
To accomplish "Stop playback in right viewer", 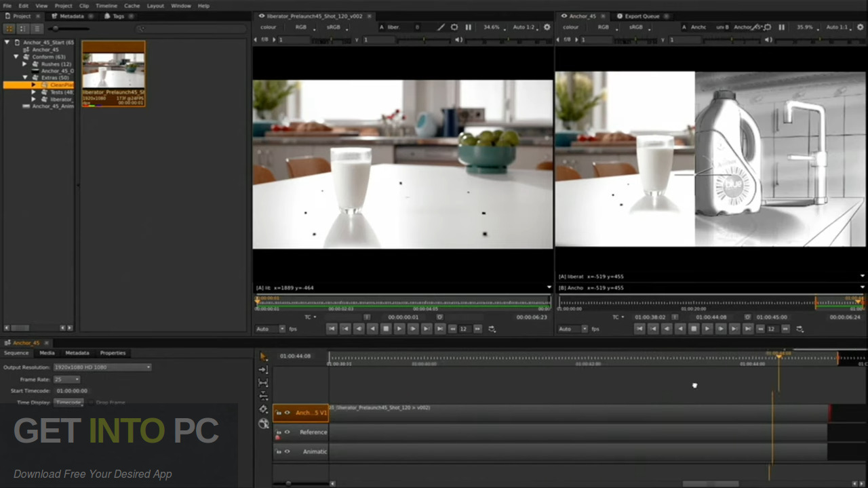I will [694, 329].
